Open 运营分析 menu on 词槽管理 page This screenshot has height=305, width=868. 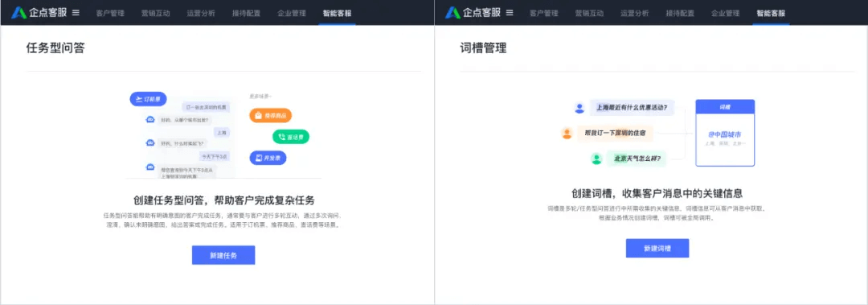pyautogui.click(x=635, y=13)
